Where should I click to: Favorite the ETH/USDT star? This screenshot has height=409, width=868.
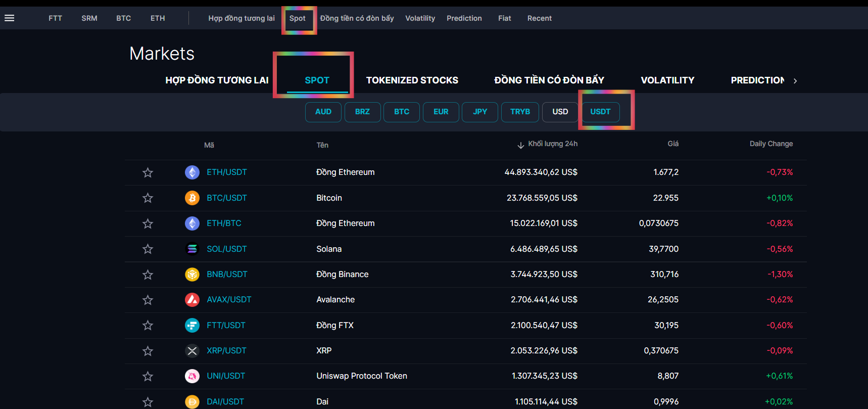coord(148,172)
